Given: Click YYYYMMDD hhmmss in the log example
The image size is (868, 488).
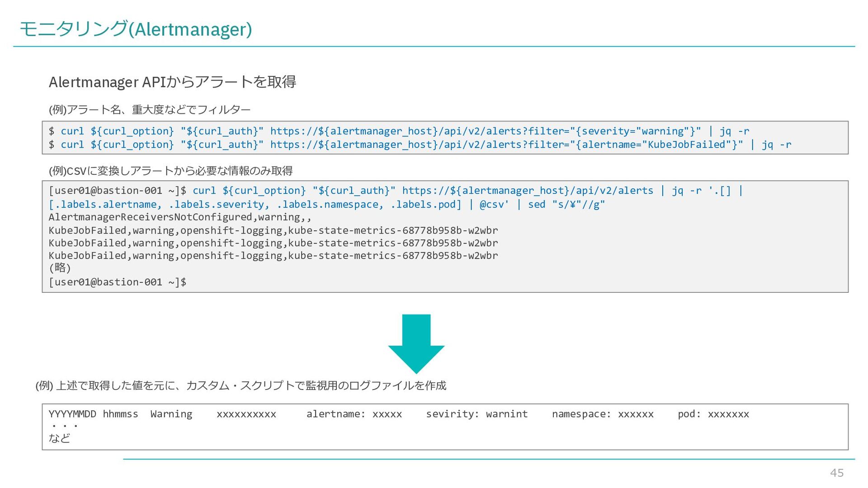Looking at the screenshot, I should coord(94,414).
